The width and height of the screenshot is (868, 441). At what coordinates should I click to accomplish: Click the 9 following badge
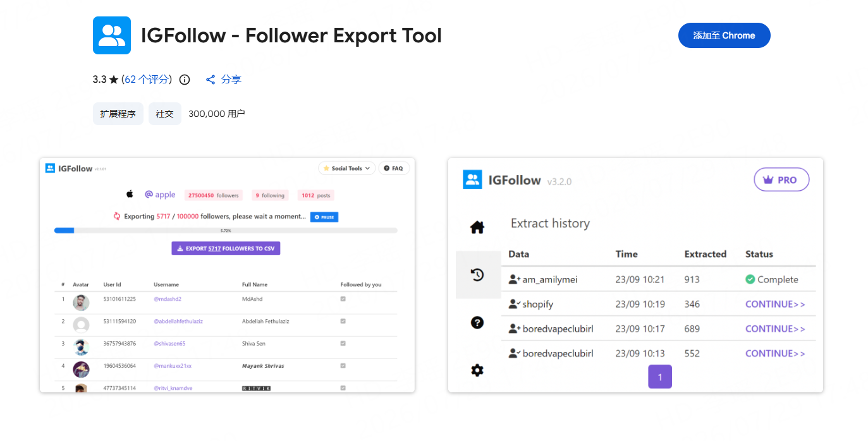(x=270, y=195)
